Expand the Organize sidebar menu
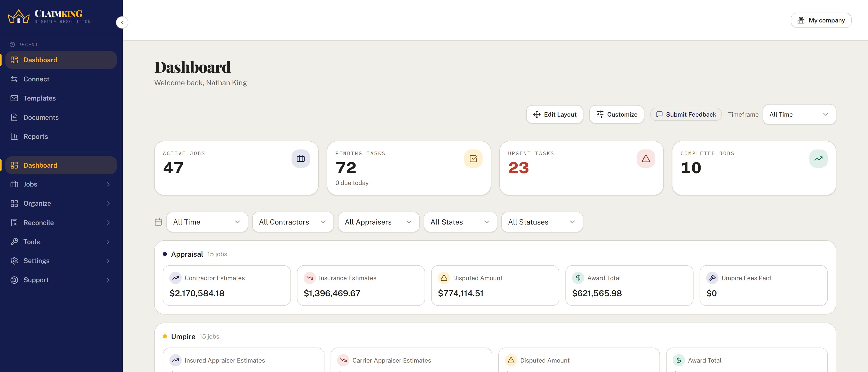868x372 pixels. [61, 203]
